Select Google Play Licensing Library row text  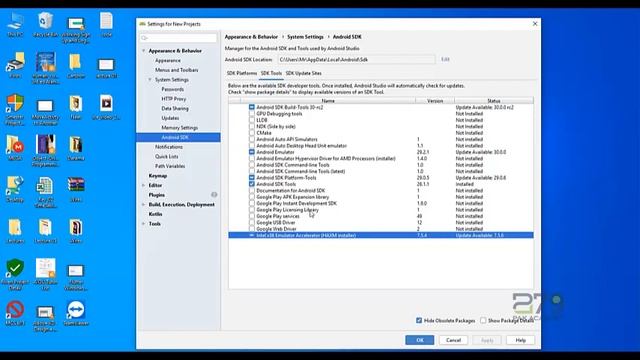click(x=287, y=210)
